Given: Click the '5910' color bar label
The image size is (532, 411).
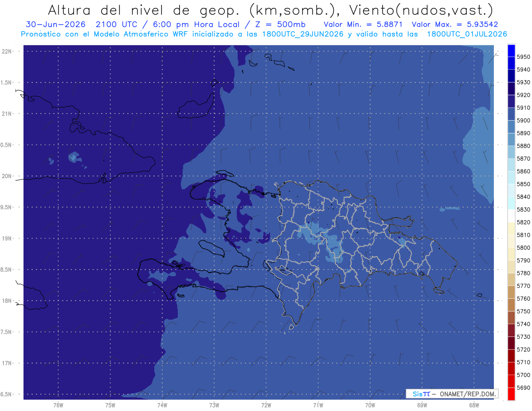Looking at the screenshot, I should coord(523,108).
